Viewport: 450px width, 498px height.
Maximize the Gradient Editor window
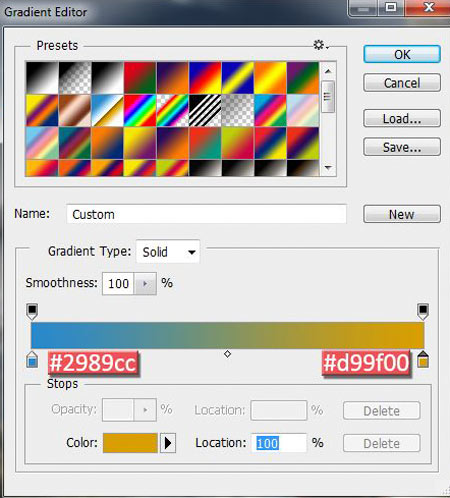(x=391, y=7)
